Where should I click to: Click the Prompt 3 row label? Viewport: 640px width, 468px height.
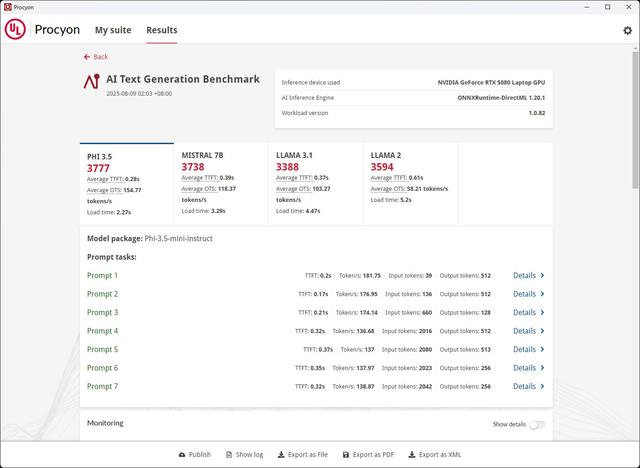point(102,312)
